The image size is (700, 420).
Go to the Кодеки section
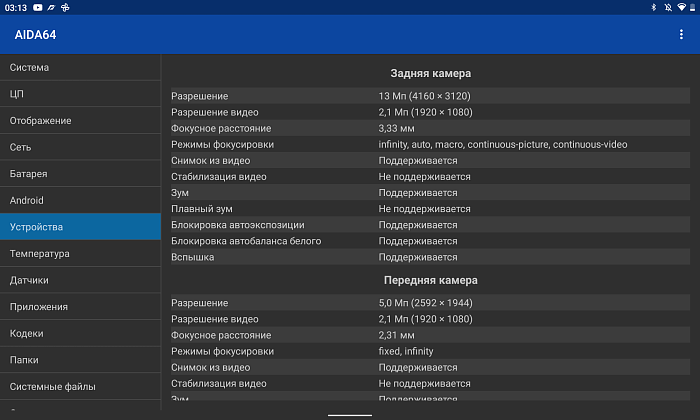80,333
